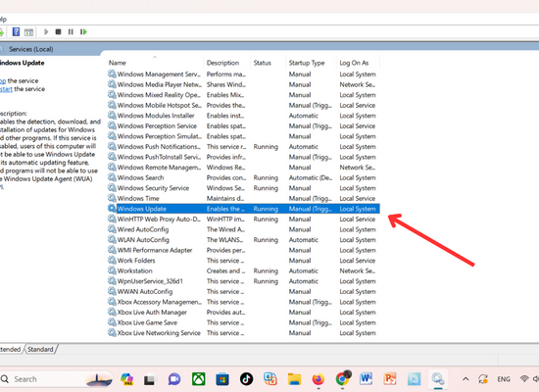Select the Windows Perception Simulation row
The image size is (539, 392).
[x=243, y=136]
